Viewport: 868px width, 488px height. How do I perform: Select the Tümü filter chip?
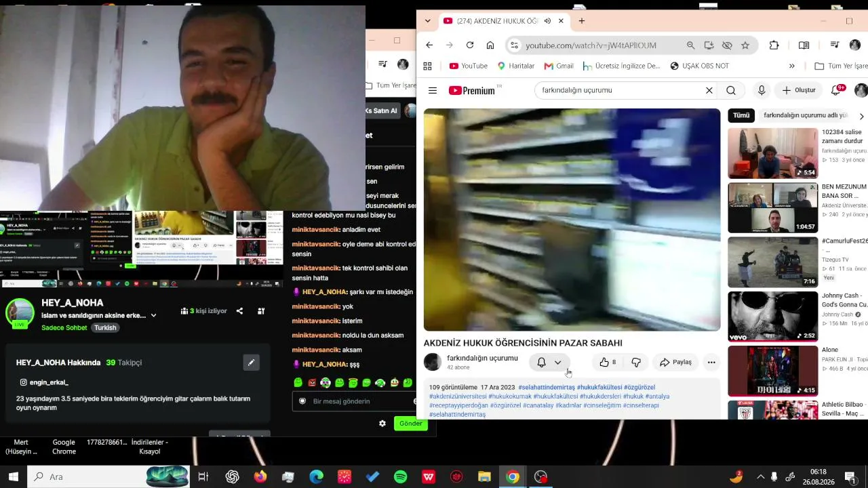[x=741, y=115]
